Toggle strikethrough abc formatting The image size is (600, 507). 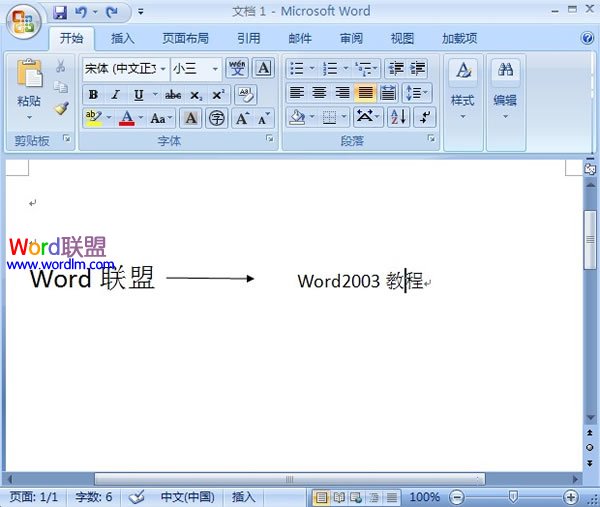pos(173,95)
